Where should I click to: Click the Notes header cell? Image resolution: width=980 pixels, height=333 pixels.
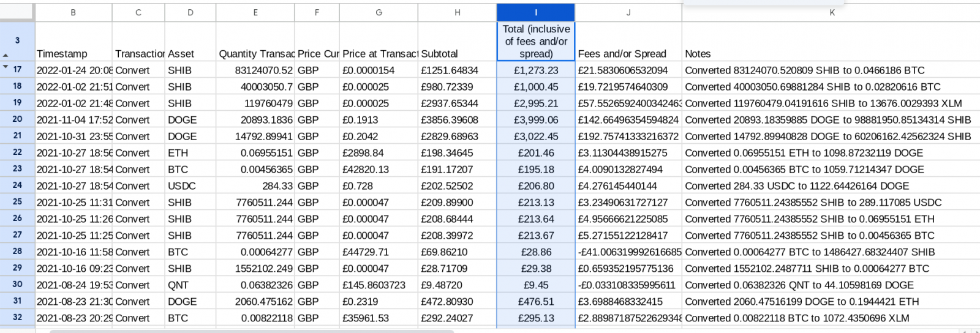(x=831, y=54)
